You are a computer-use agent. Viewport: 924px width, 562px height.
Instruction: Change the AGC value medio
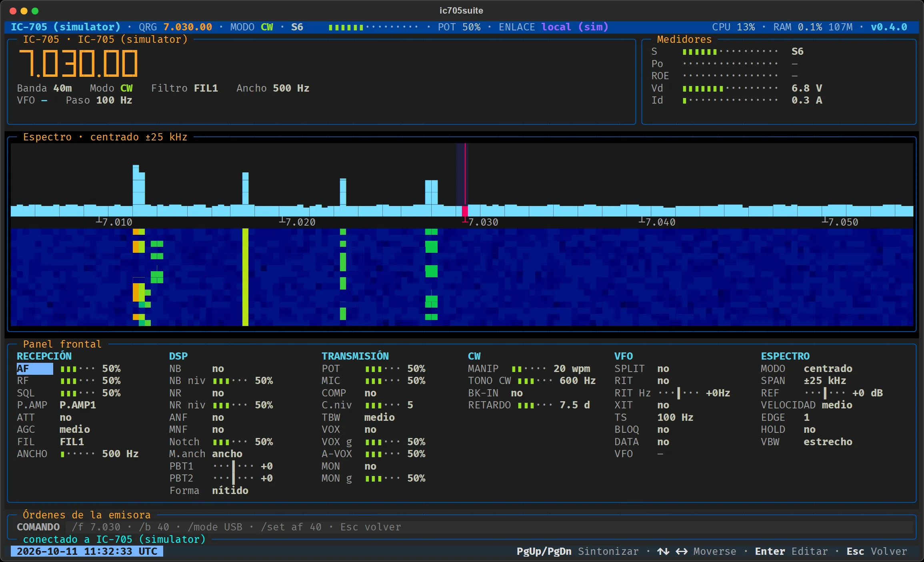(75, 430)
